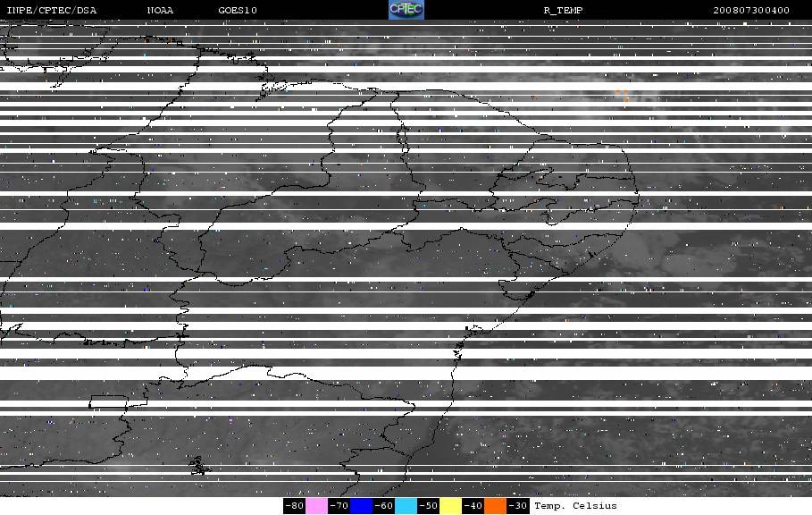Select the dark blue -70 color swatch
Viewport: 812px width, 515px height.
(361, 506)
